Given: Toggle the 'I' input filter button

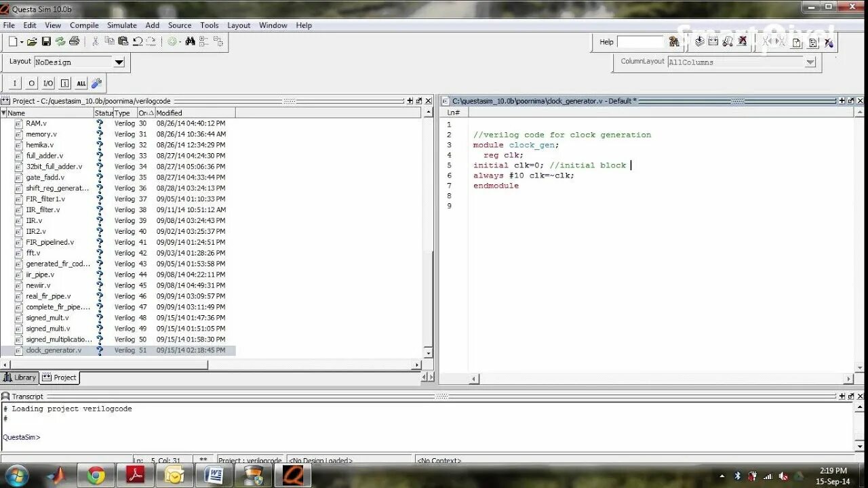Looking at the screenshot, I should pyautogui.click(x=15, y=83).
